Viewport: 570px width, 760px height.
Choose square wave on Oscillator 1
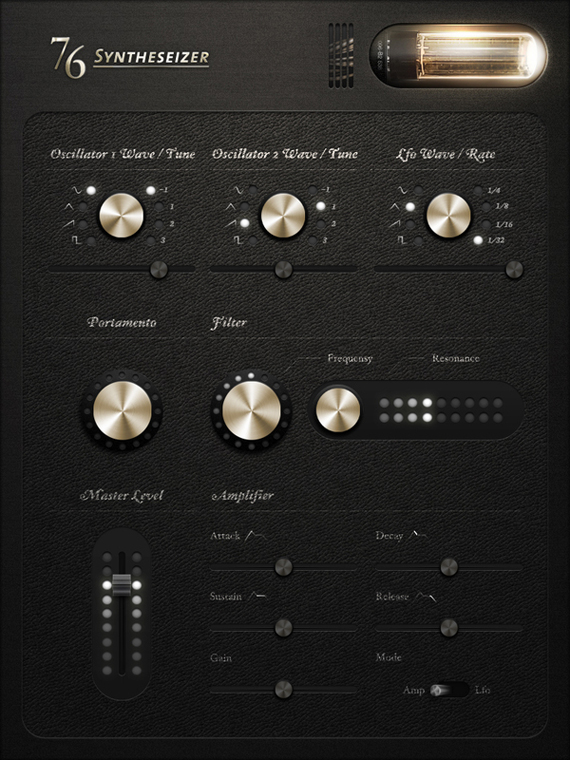coord(91,240)
